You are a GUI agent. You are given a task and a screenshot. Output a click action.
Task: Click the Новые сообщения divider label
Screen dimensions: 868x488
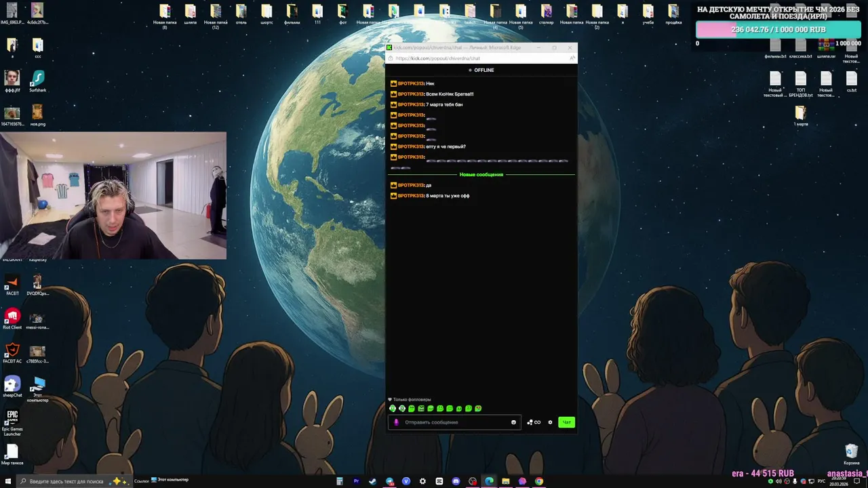(481, 175)
